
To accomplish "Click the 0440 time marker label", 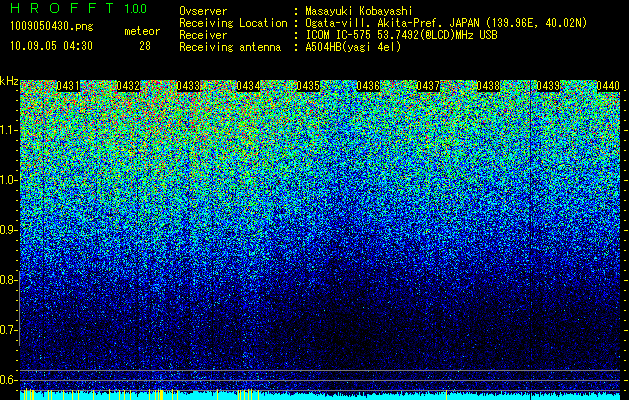I will (608, 86).
